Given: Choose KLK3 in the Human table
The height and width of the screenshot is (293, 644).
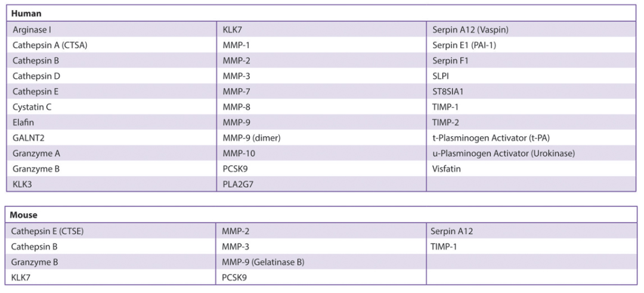Looking at the screenshot, I should pyautogui.click(x=22, y=184).
